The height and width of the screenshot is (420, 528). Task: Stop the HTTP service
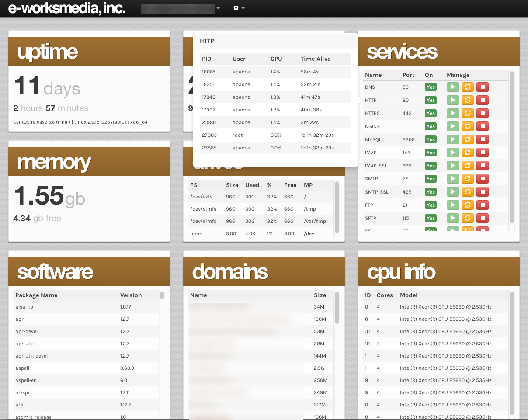[482, 100]
